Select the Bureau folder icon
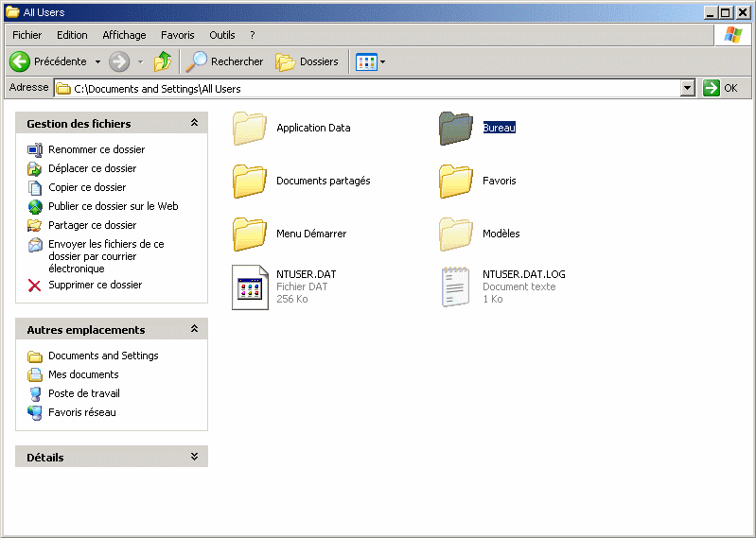 (456, 129)
